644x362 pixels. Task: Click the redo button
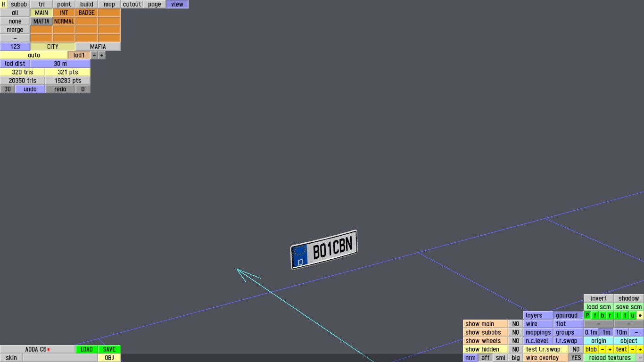coord(60,89)
